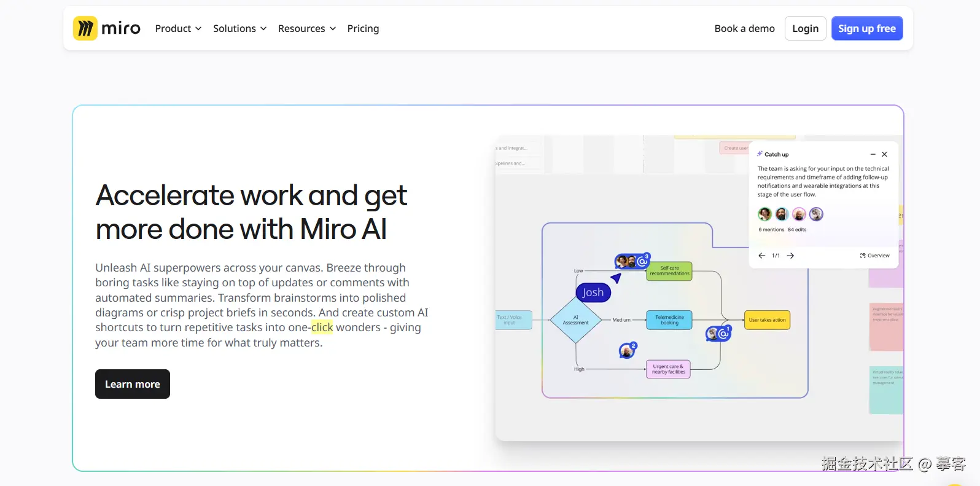Image resolution: width=980 pixels, height=486 pixels.
Task: Click the fourth avatar in Catch up panel
Action: pyautogui.click(x=816, y=214)
